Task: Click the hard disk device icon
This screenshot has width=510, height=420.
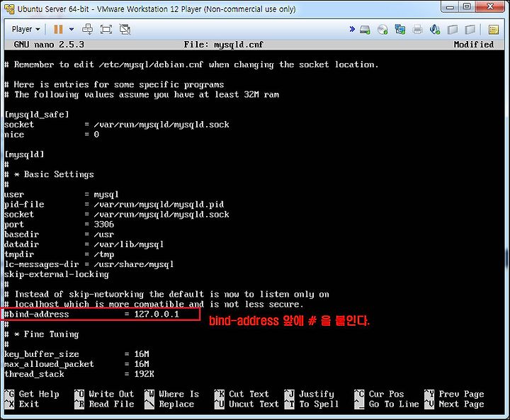Action: 365,30
